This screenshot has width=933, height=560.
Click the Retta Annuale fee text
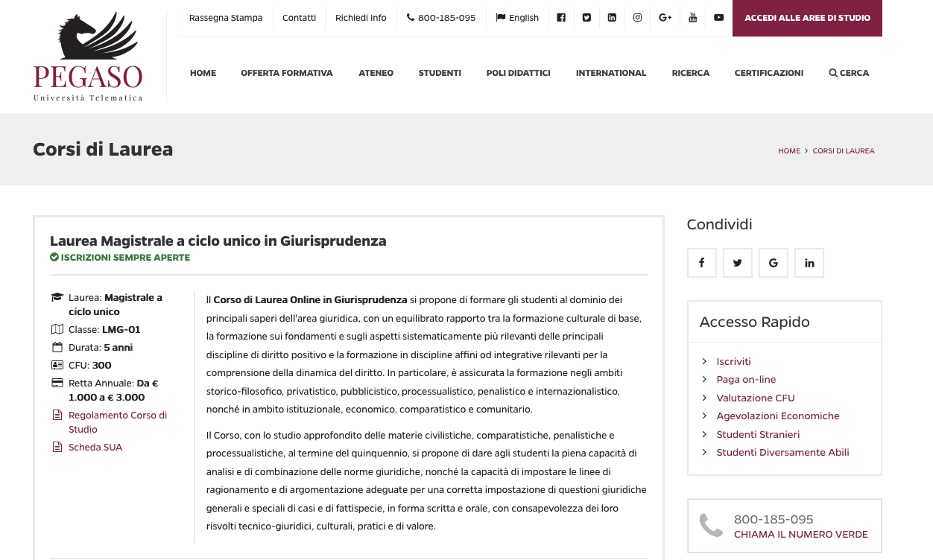pyautogui.click(x=113, y=390)
